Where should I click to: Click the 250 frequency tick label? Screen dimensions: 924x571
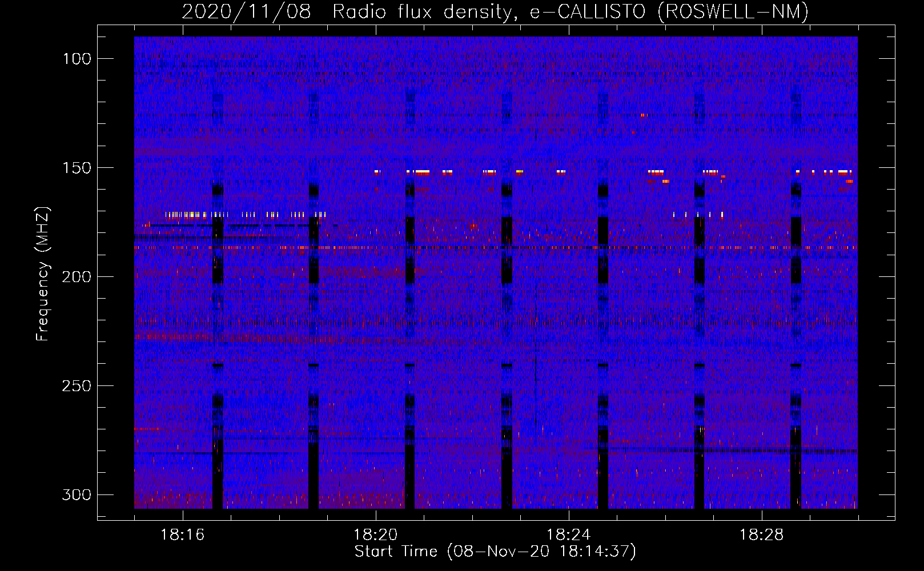77,386
